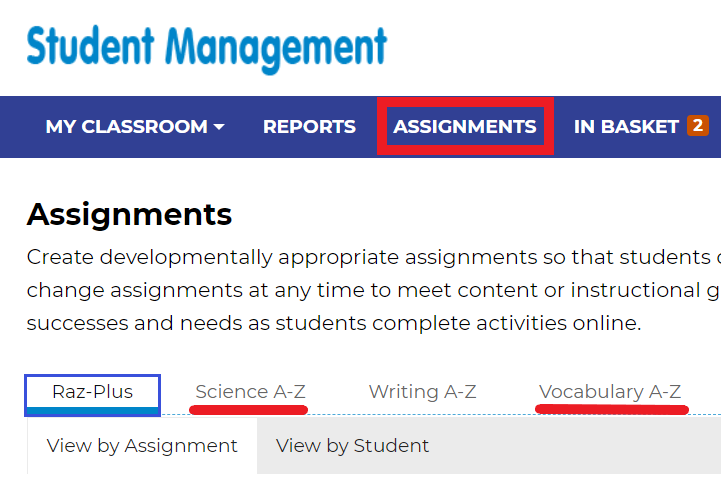Select the Raz-Plus tab
Viewport: 721px width, 477px height.
92,391
